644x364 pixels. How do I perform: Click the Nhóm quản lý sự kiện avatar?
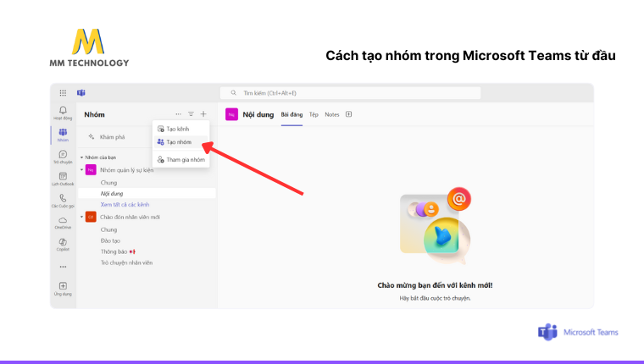coord(91,170)
